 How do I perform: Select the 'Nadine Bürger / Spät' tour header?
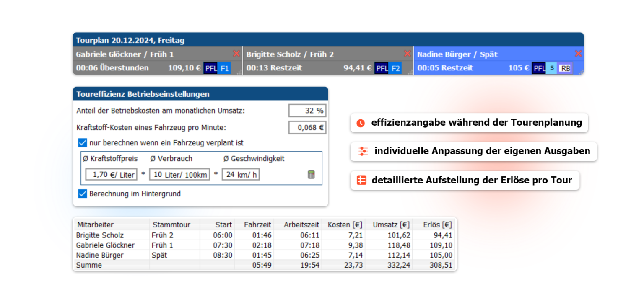[457, 54]
